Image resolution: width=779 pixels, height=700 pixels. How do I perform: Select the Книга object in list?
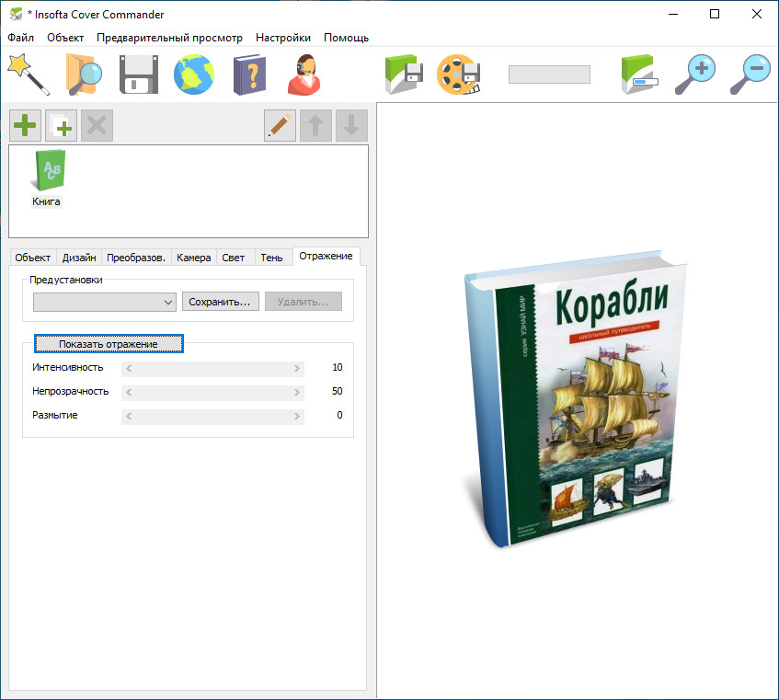pos(47,179)
